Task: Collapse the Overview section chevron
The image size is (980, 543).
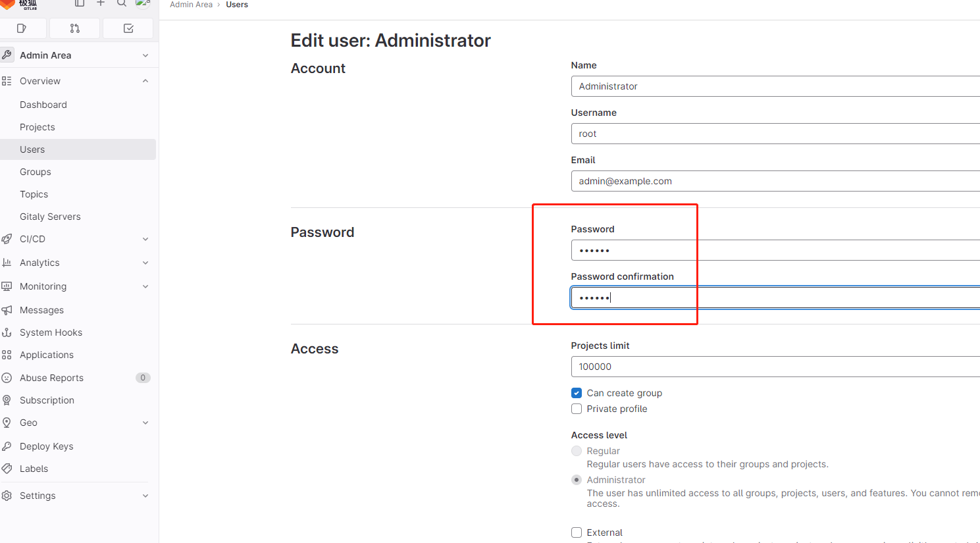Action: point(145,81)
